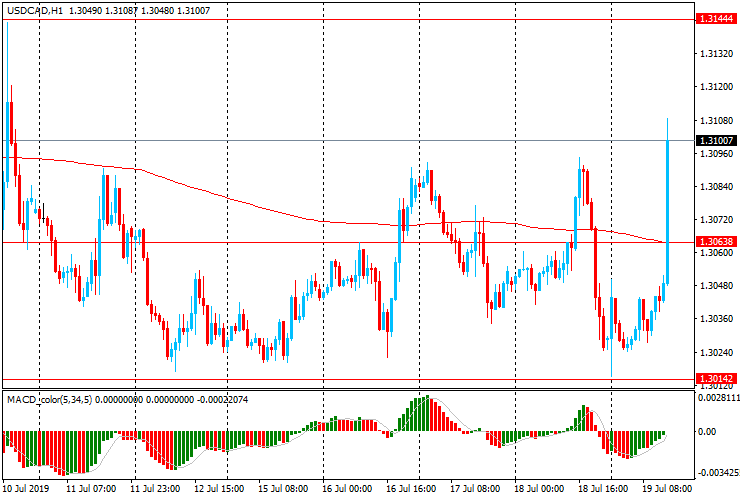Click the 1.30720 price scale value
The image size is (740, 500).
tap(716, 220)
